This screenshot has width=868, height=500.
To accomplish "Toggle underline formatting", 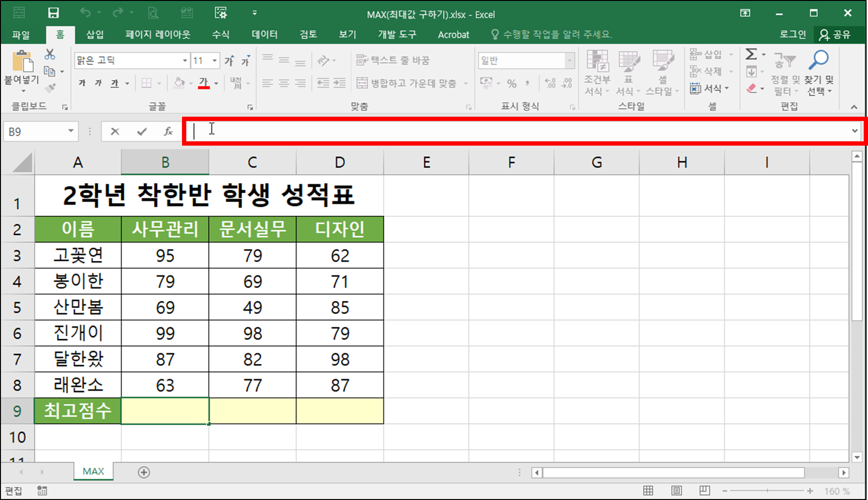I will click(x=114, y=83).
